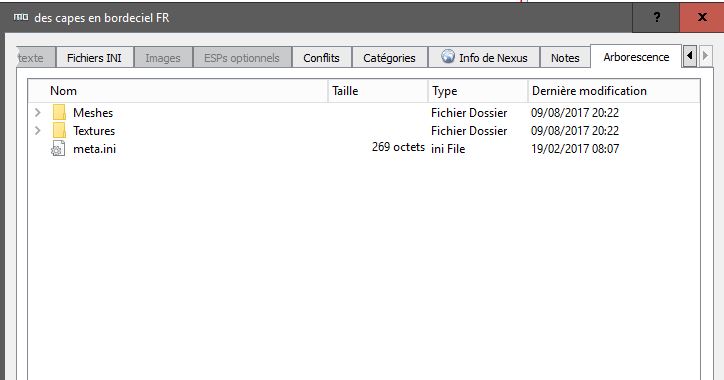Image resolution: width=724 pixels, height=380 pixels.
Task: Go to the Notes tab
Action: (x=565, y=58)
